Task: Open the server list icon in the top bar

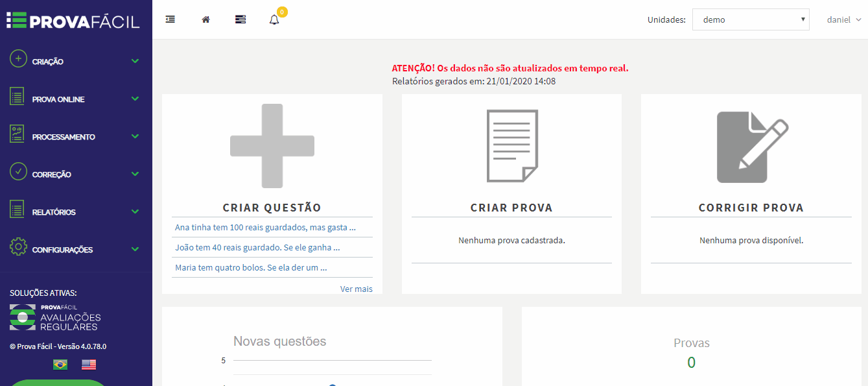Action: tap(240, 19)
